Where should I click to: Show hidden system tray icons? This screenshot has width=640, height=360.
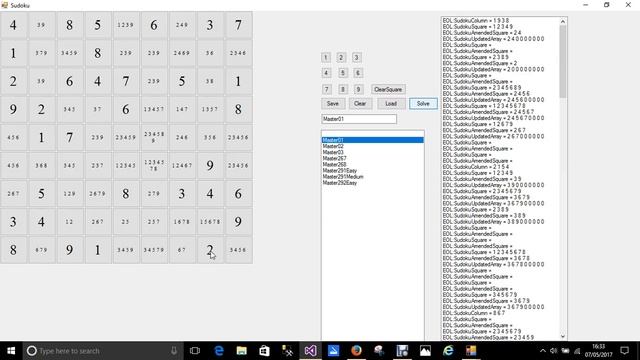[x=542, y=351]
